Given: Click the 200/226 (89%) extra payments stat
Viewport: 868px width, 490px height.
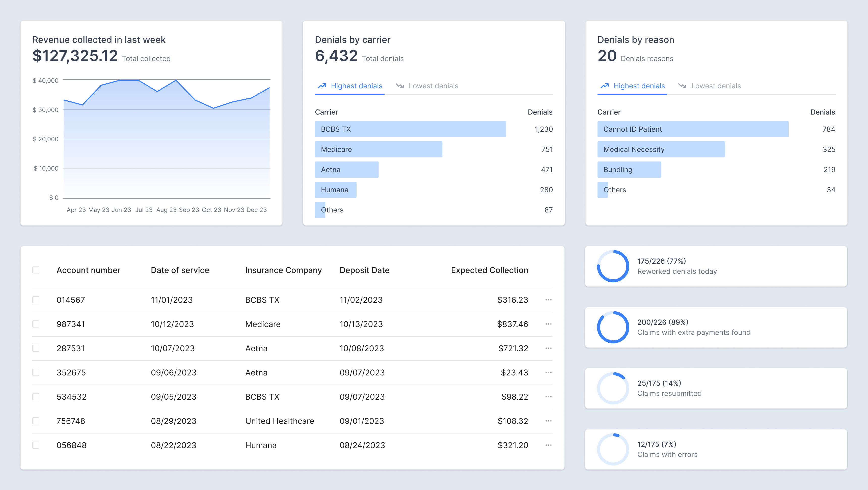Looking at the screenshot, I should coord(662,322).
